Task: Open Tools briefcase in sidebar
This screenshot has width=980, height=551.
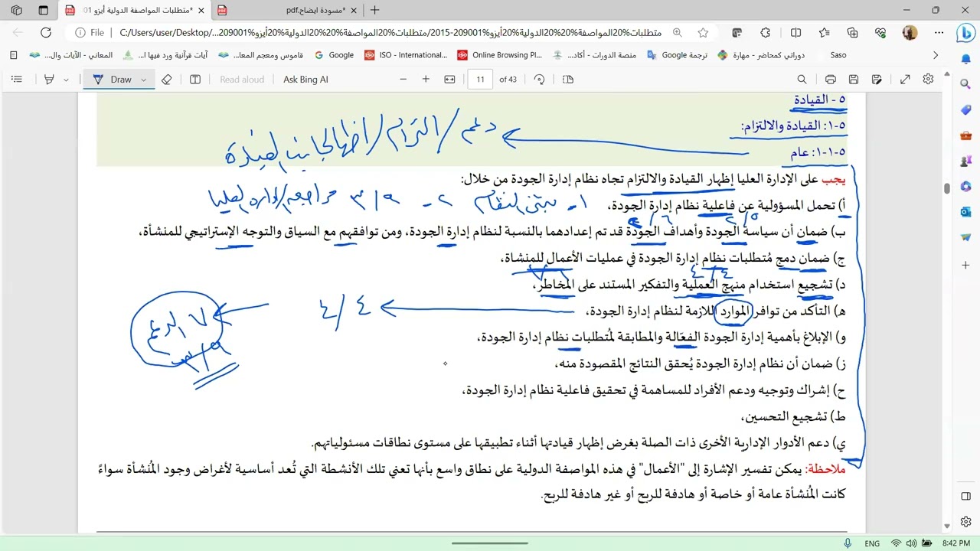Action: click(x=965, y=135)
